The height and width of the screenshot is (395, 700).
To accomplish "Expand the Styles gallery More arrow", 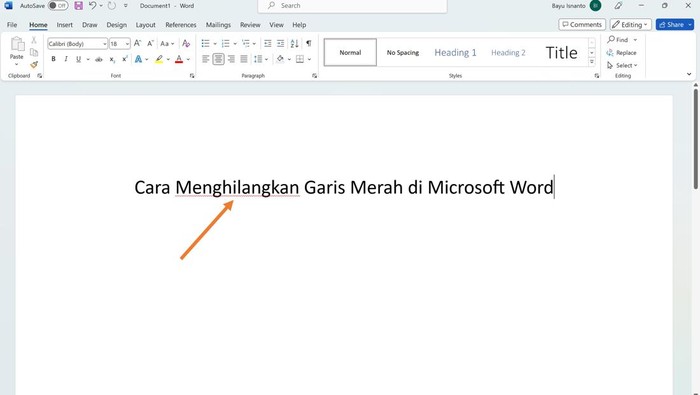I will pos(592,62).
